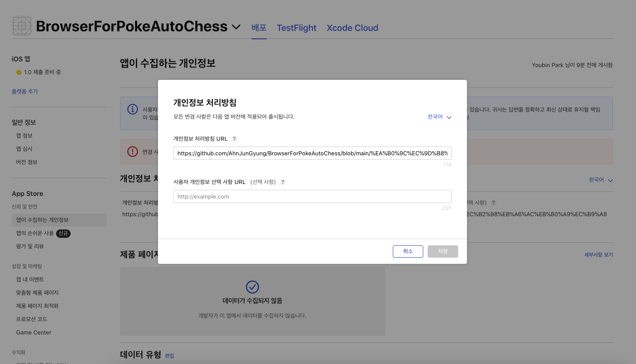Screen dimensions: 636x364
Task: Click the background help icon near 택 사항)
Action: pos(493,203)
